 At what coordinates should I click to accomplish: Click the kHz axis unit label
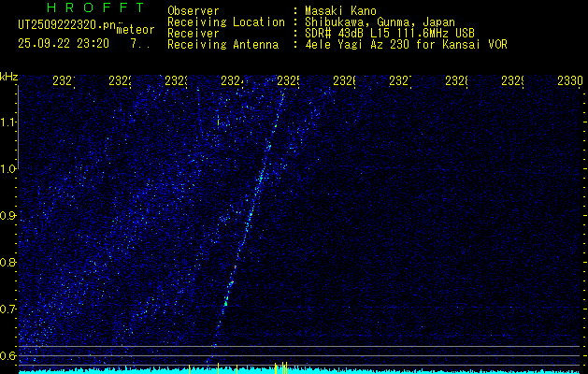click(x=8, y=77)
